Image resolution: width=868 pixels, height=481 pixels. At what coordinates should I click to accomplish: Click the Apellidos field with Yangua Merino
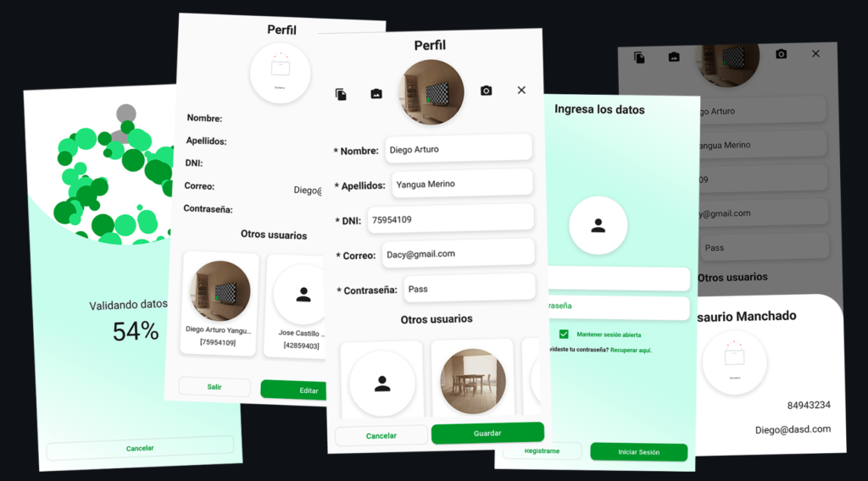tap(462, 184)
